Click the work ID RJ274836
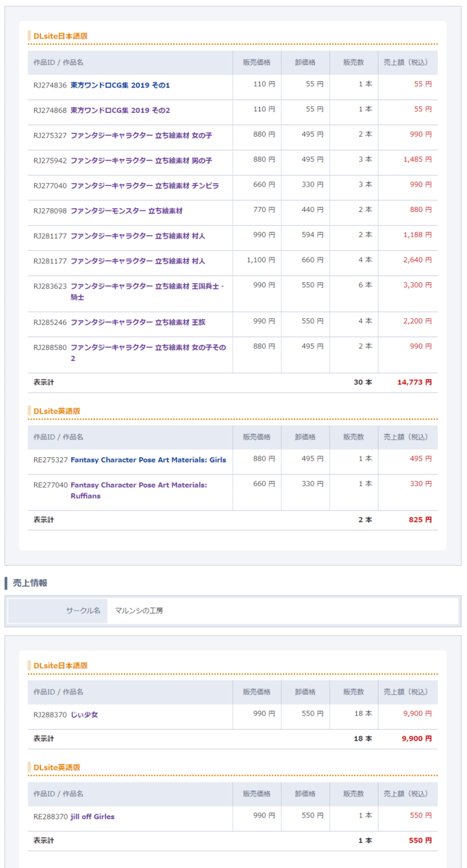The image size is (467, 868). click(x=50, y=85)
